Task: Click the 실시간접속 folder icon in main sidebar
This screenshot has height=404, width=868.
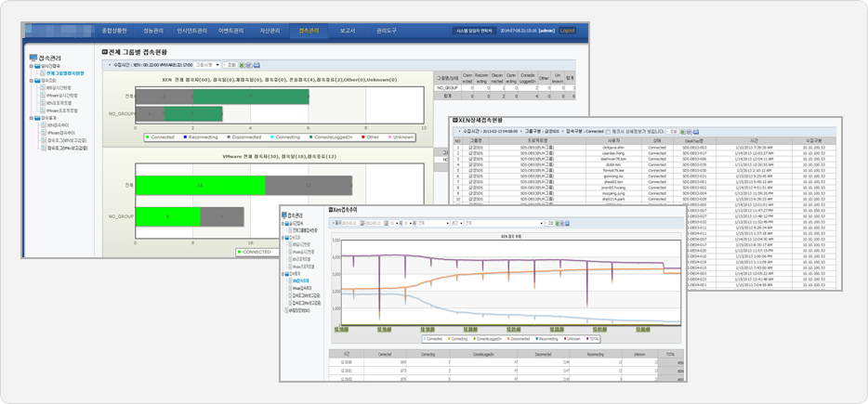Action: click(x=38, y=66)
